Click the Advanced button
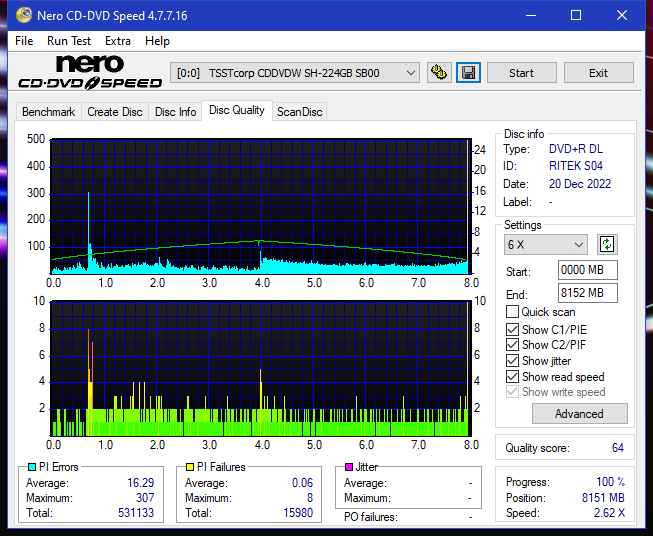Screen dimensions: 653x536 (x=579, y=414)
